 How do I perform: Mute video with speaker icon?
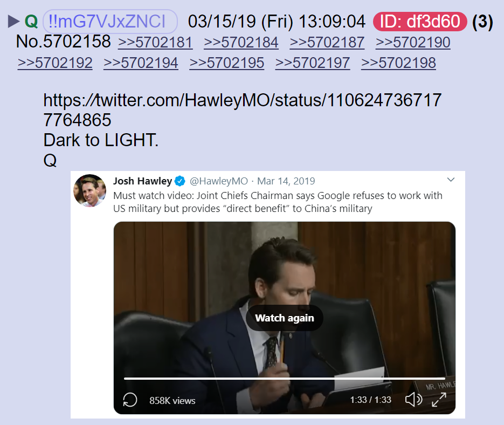[x=413, y=400]
